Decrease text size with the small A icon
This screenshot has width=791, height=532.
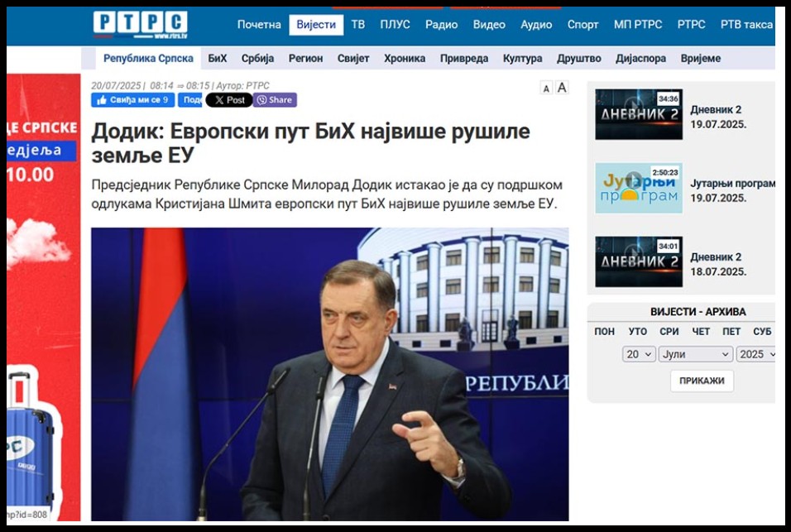pos(546,89)
